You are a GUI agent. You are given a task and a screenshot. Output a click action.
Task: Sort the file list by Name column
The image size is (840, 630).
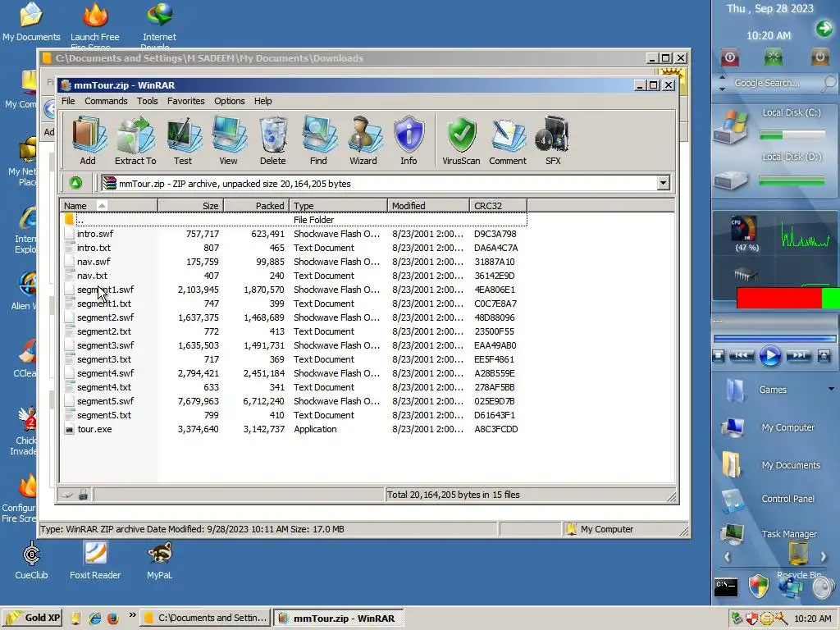click(x=109, y=206)
